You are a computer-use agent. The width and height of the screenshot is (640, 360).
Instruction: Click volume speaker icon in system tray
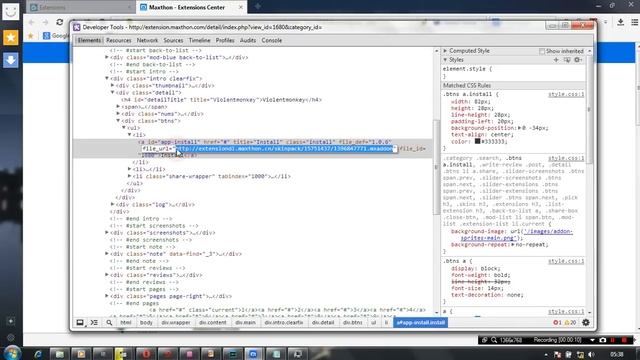[591, 354]
